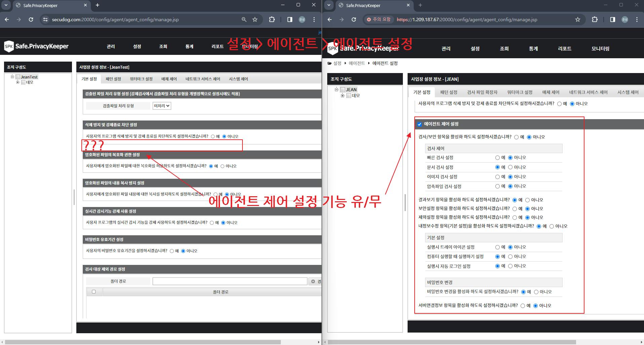Open the 조회 menu in left window
This screenshot has height=345, width=644.
163,46
